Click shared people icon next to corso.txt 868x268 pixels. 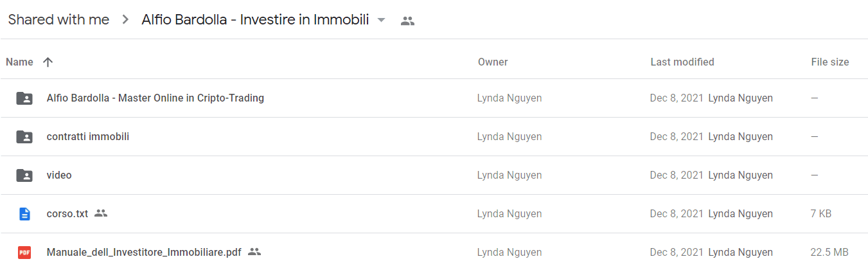tap(100, 213)
